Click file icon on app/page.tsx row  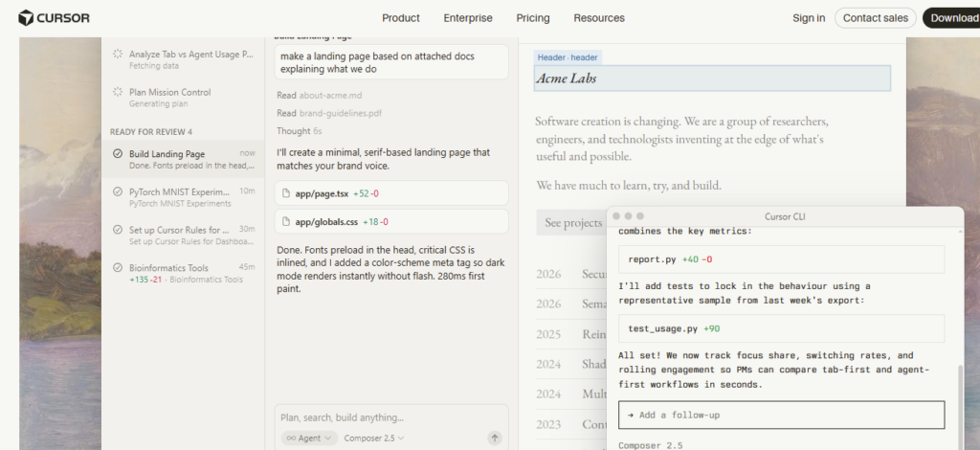(x=286, y=193)
